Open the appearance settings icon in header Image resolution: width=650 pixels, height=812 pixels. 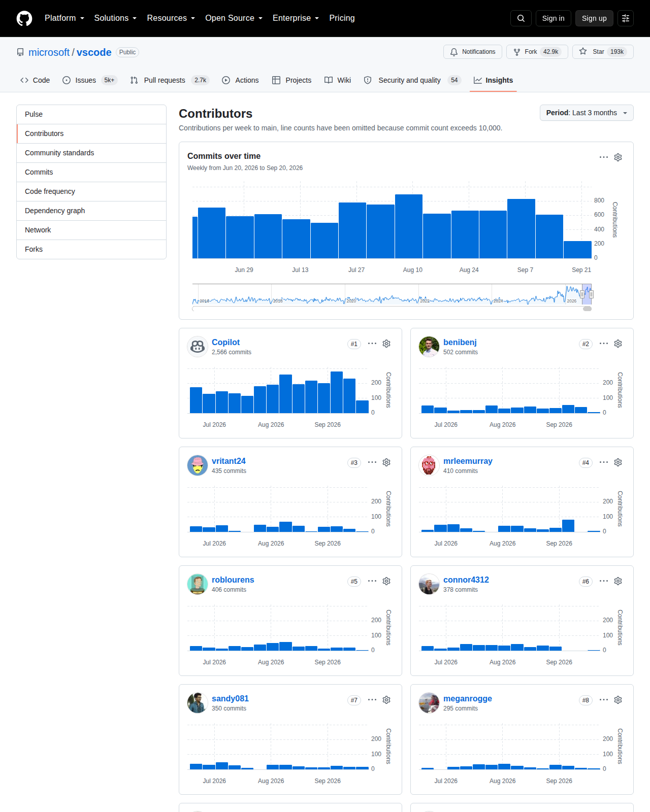click(x=626, y=18)
